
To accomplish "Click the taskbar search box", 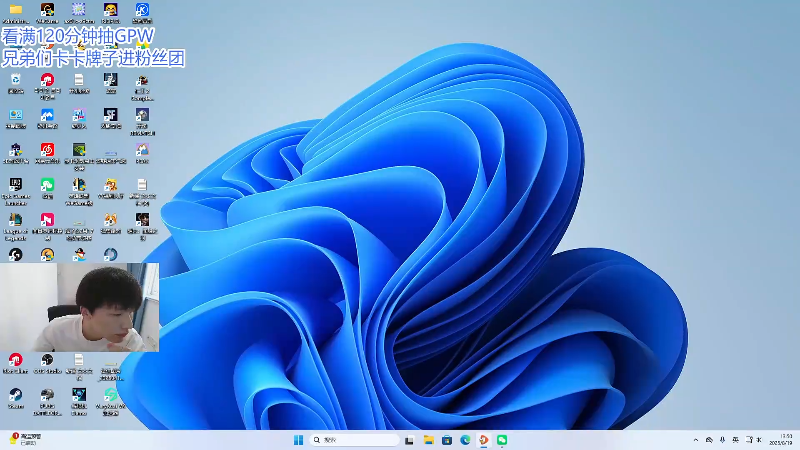I will point(354,440).
